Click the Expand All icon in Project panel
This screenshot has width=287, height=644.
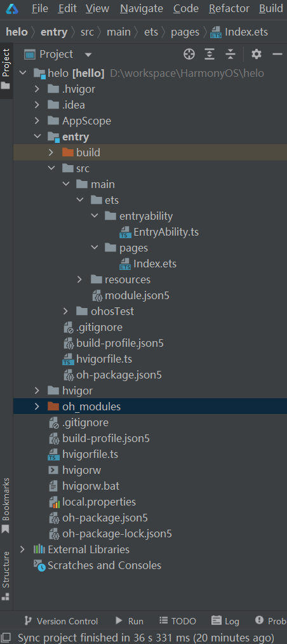210,54
